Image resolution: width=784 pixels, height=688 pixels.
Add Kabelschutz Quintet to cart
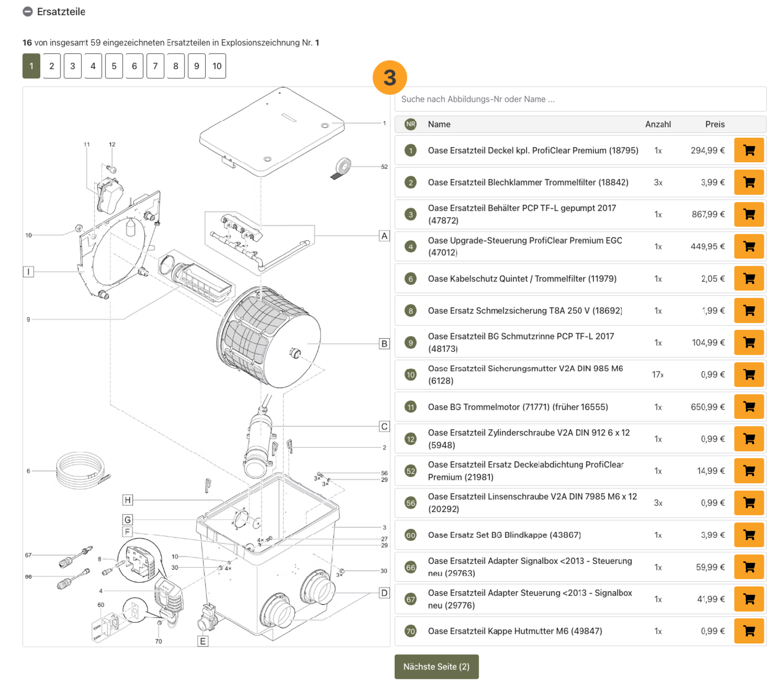point(749,279)
